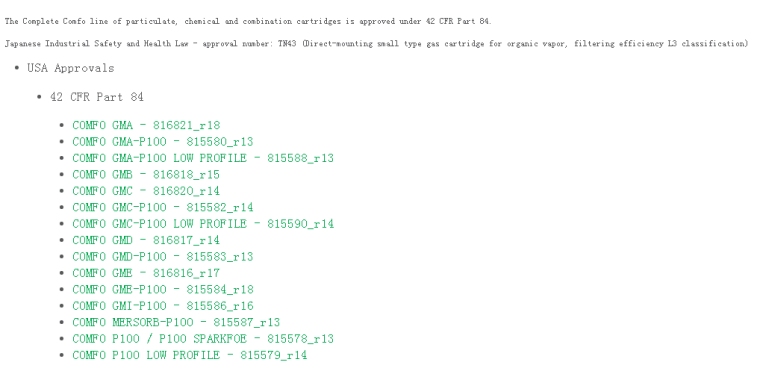The image size is (760, 371).
Task: Click the Complete Comfo line intro sentence
Action: [x=248, y=21]
